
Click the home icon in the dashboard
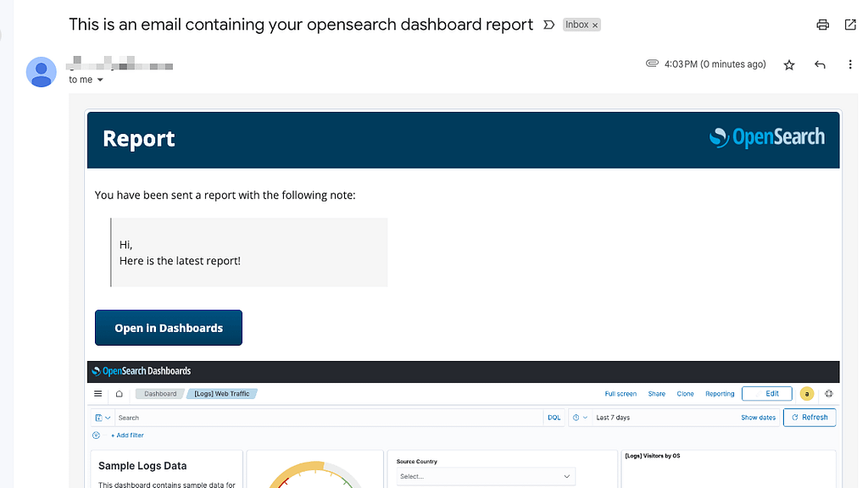click(119, 393)
